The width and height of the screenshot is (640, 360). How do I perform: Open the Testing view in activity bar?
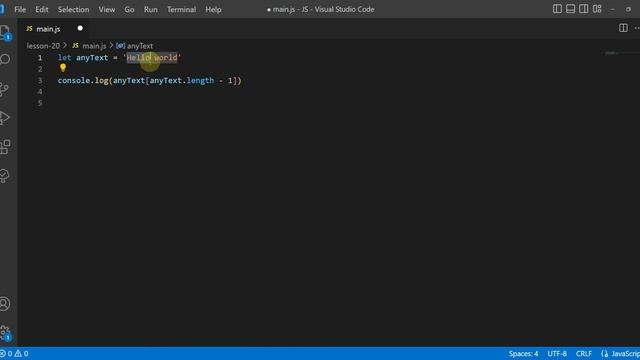point(4,176)
